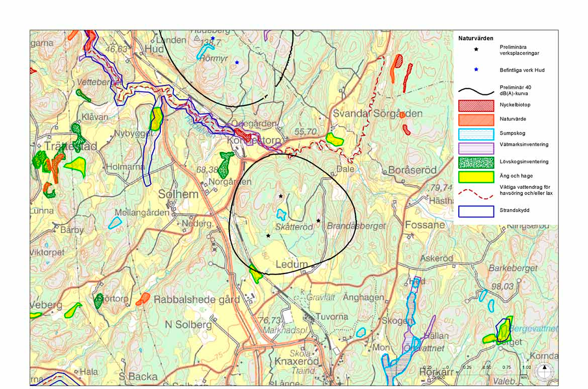Click the Strandskydd blue outlined swatch

[476, 211]
